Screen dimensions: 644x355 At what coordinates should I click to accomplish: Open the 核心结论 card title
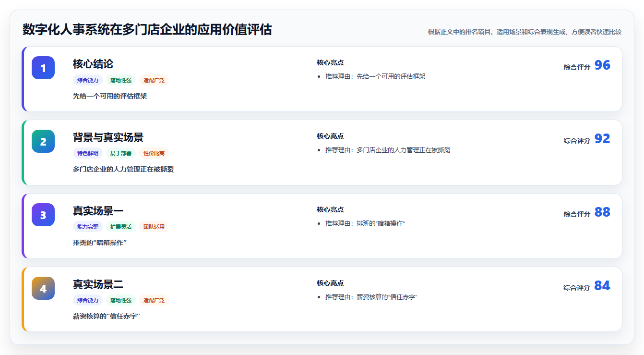click(93, 64)
